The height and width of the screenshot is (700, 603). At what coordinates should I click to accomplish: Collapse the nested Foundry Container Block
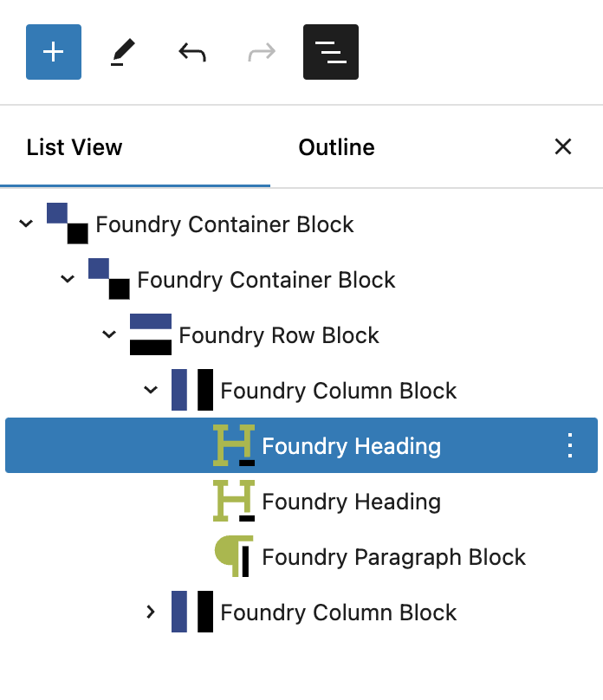(x=68, y=280)
